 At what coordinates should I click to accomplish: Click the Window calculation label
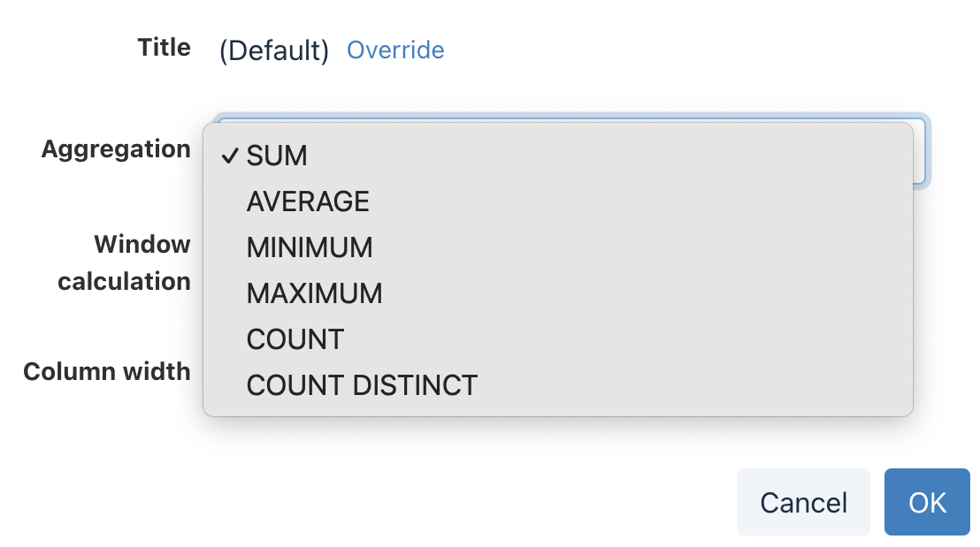(x=125, y=262)
